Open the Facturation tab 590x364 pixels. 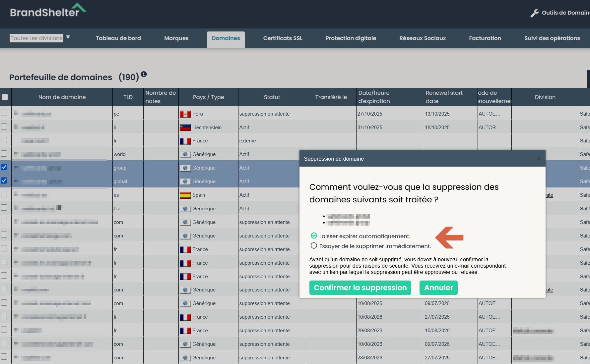click(x=485, y=38)
